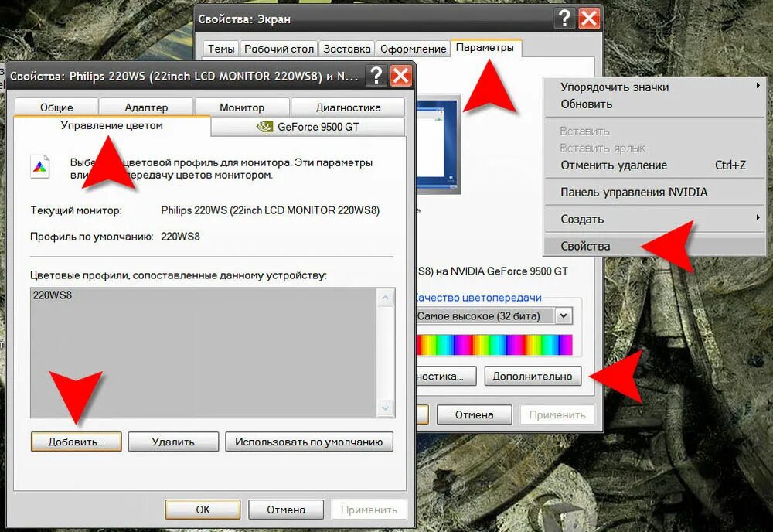Image resolution: width=773 pixels, height=532 pixels.
Task: Choose Обновить from context menu
Action: click(654, 104)
